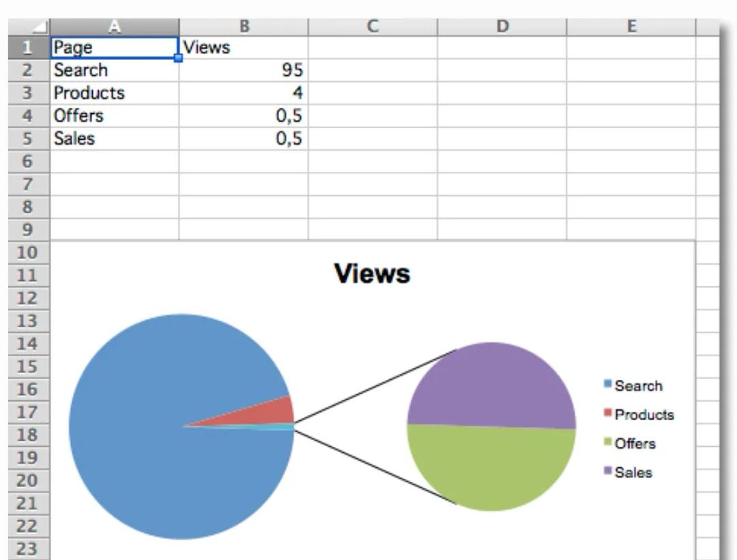The image size is (737, 560).
Task: Click the 'Sales' cell in column A
Action: 114,138
